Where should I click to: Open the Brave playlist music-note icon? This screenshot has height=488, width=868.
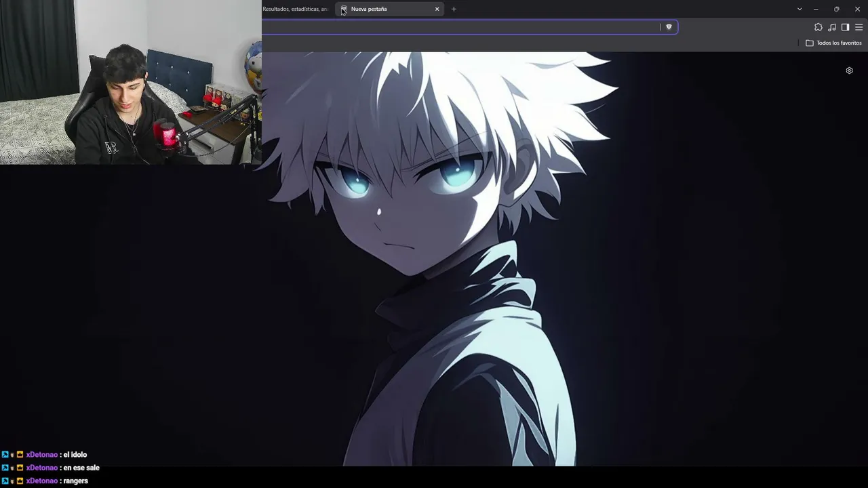pos(832,27)
